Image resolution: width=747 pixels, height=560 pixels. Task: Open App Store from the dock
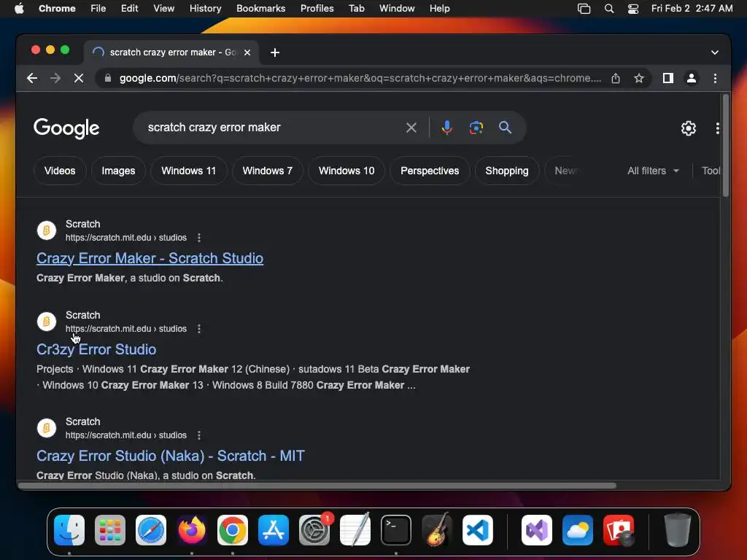point(274,530)
